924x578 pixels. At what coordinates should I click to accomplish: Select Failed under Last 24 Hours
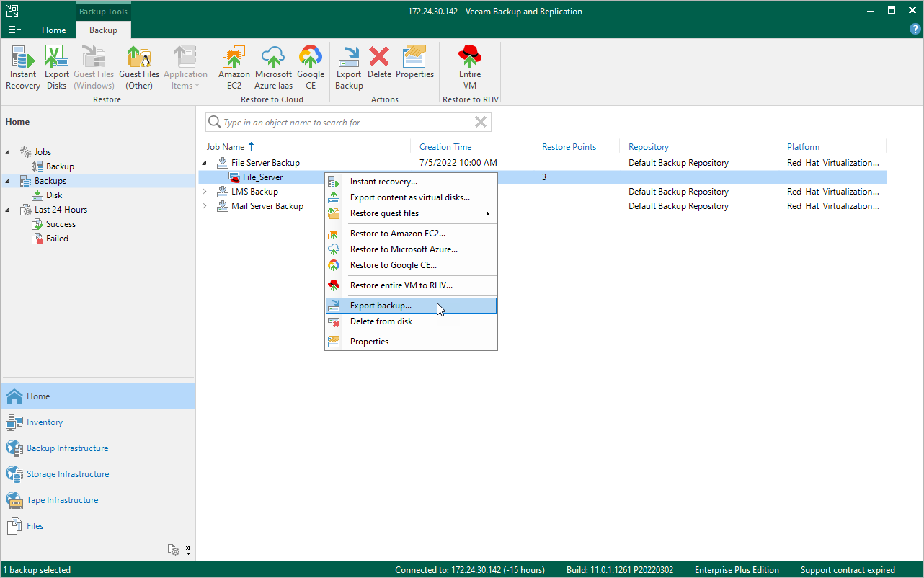tap(57, 239)
